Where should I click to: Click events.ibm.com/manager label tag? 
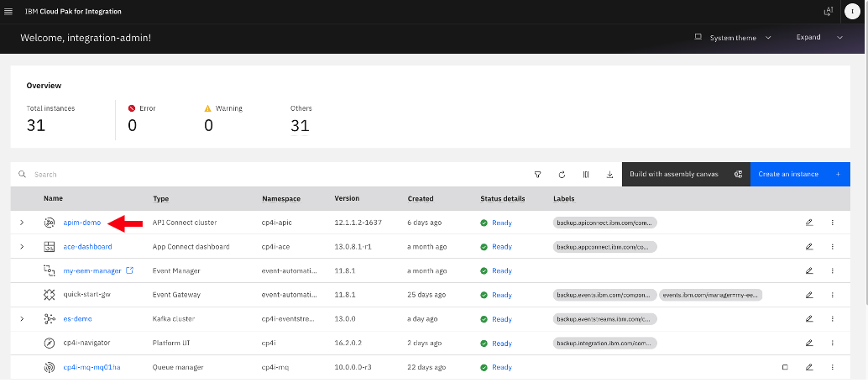(x=711, y=295)
